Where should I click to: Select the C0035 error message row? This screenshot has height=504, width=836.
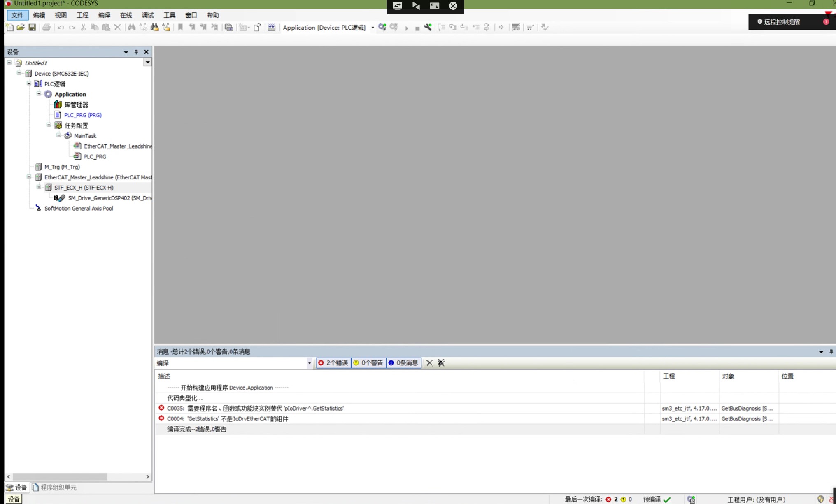coord(255,409)
